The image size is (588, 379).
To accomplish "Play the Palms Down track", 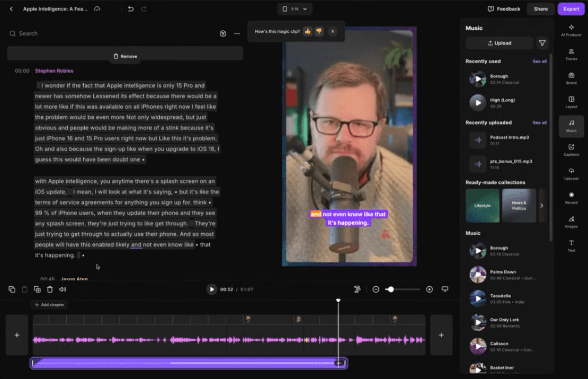I will 478,275.
